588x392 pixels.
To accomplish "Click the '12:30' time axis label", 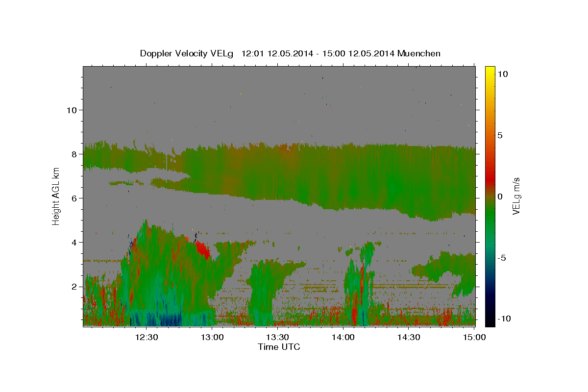I will click(x=147, y=338).
